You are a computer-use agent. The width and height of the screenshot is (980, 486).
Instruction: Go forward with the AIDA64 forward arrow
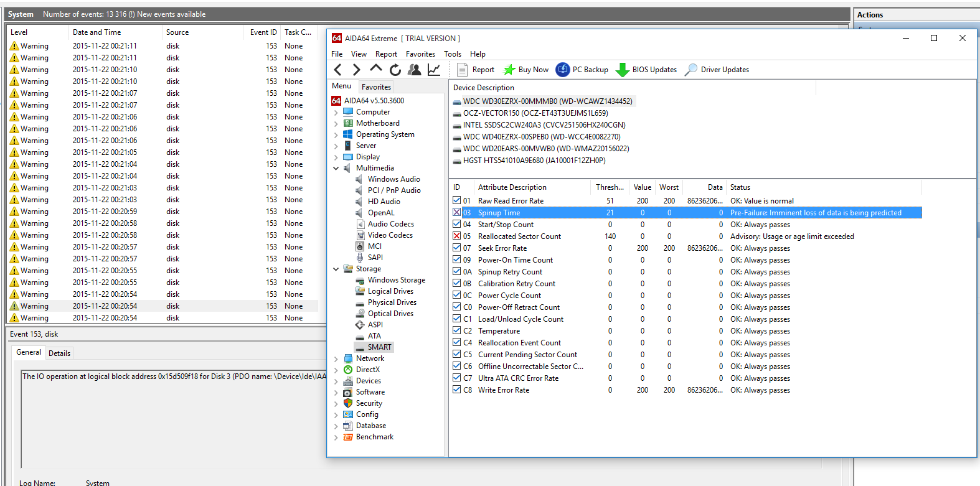(356, 70)
